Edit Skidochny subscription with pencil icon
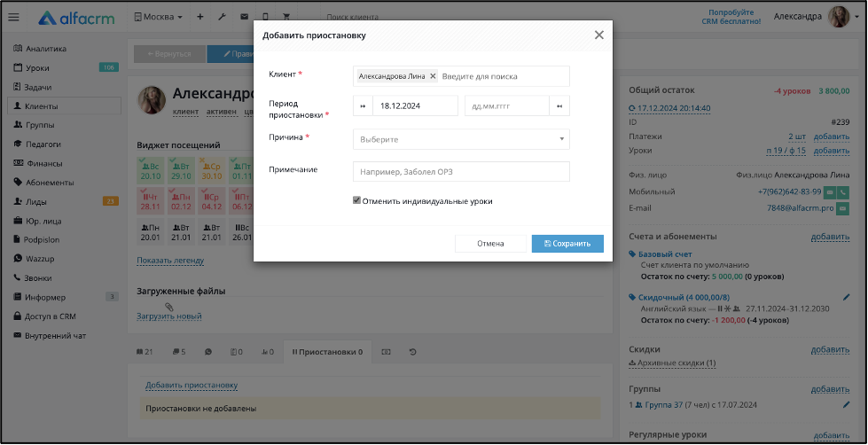The image size is (868, 445). click(846, 297)
